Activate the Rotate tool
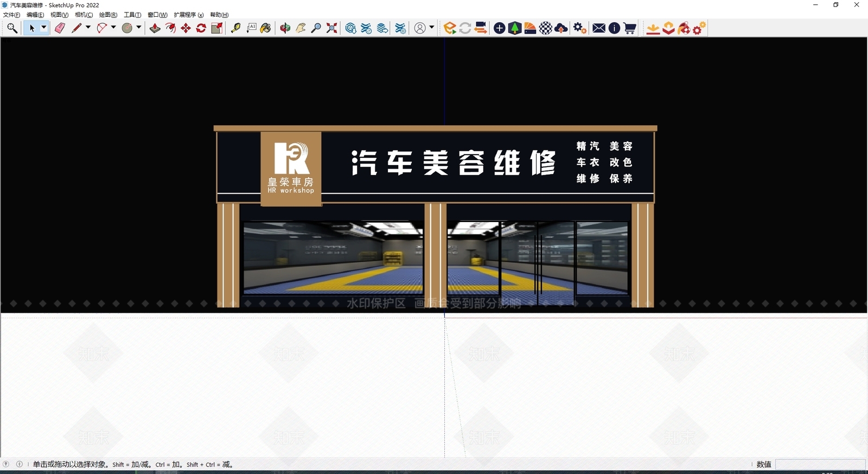This screenshot has height=474, width=868. [201, 28]
